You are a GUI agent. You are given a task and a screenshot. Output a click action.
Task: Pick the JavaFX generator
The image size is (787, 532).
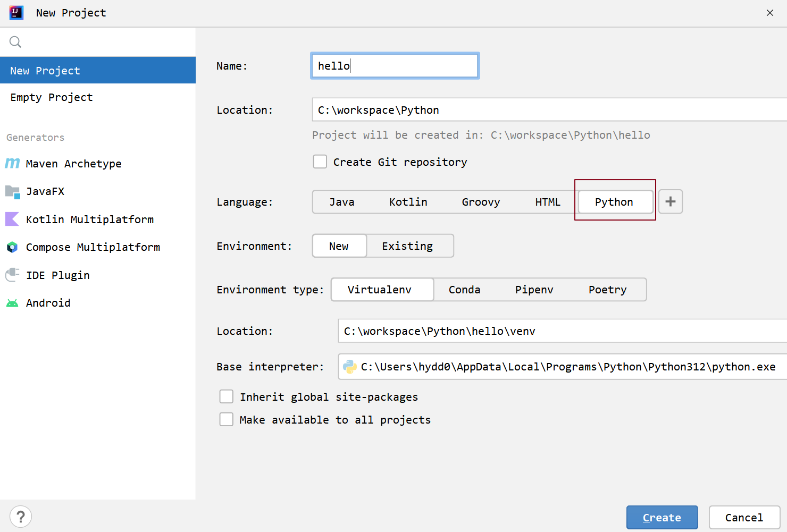pos(98,191)
